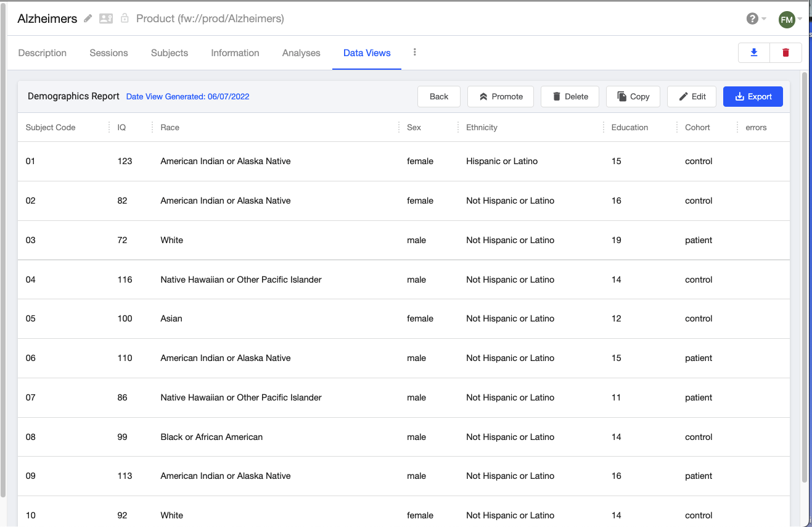Viewport: 812px width, 527px height.
Task: Click the red trash icon near top right
Action: click(x=785, y=52)
